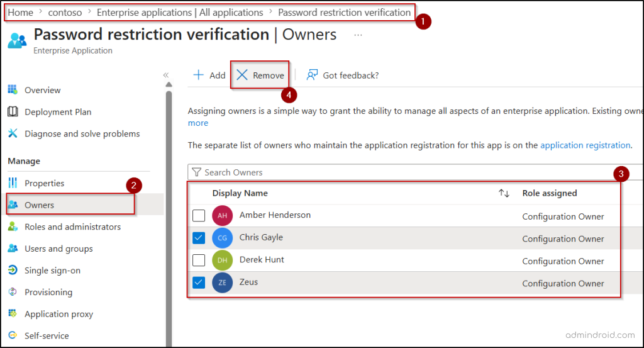
Task: Click the sort arrows next to Display Name
Action: pos(504,193)
